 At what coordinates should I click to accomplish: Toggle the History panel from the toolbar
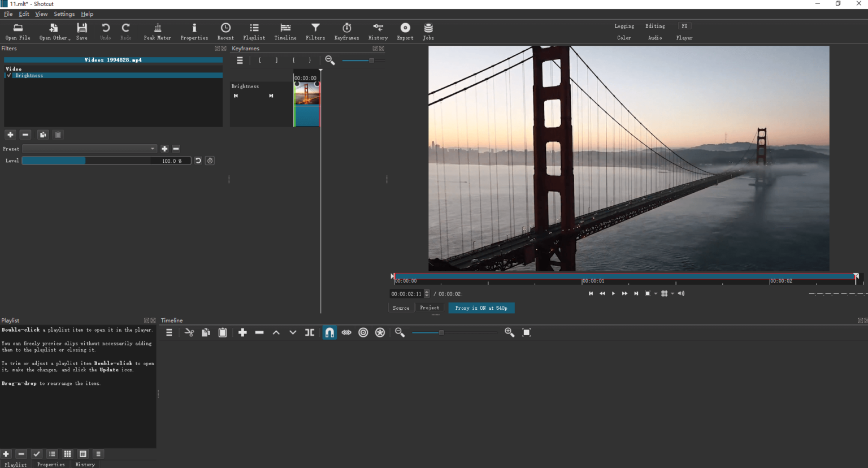(378, 31)
